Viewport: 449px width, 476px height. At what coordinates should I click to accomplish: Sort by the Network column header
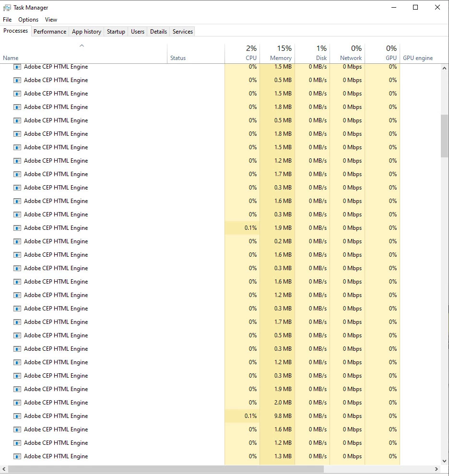pos(347,53)
